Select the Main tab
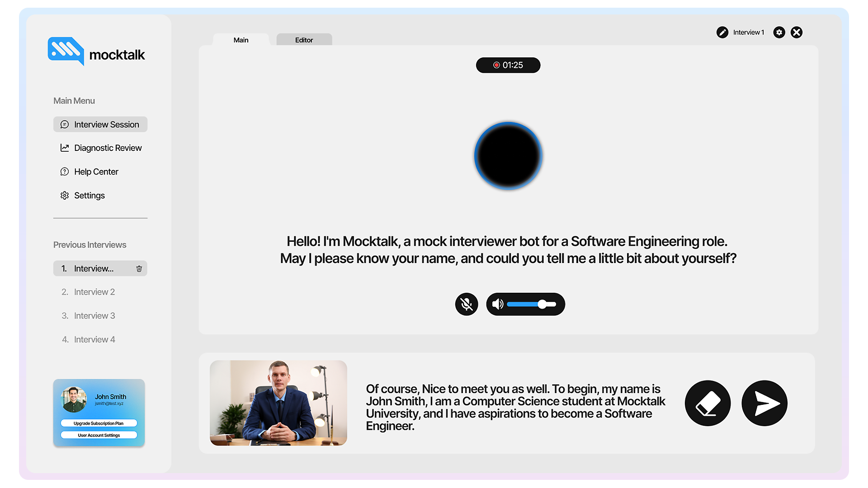The image size is (868, 488). point(241,40)
